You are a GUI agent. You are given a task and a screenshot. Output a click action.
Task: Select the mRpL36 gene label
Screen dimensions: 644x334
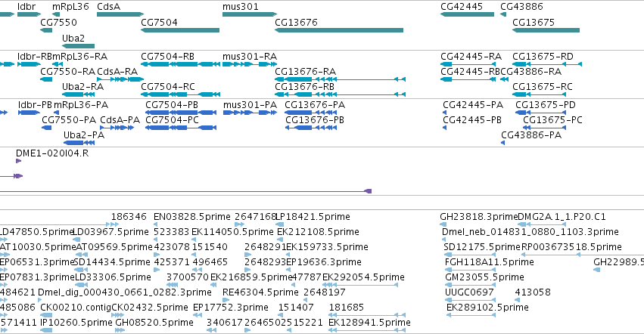[x=70, y=7]
